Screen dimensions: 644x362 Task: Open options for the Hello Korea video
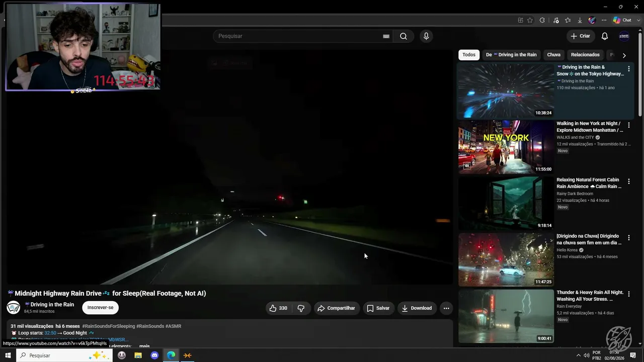(628, 237)
